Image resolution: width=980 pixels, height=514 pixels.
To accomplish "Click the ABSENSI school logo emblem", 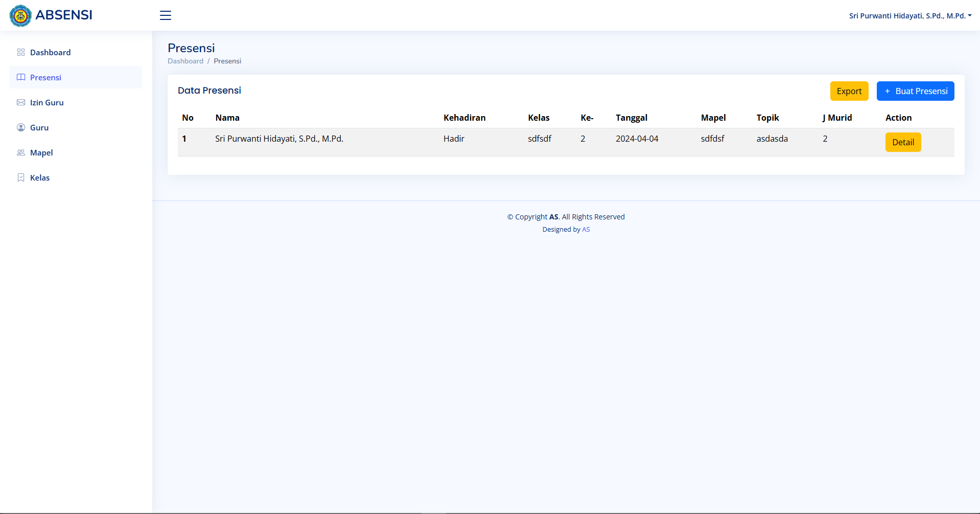I will point(20,15).
